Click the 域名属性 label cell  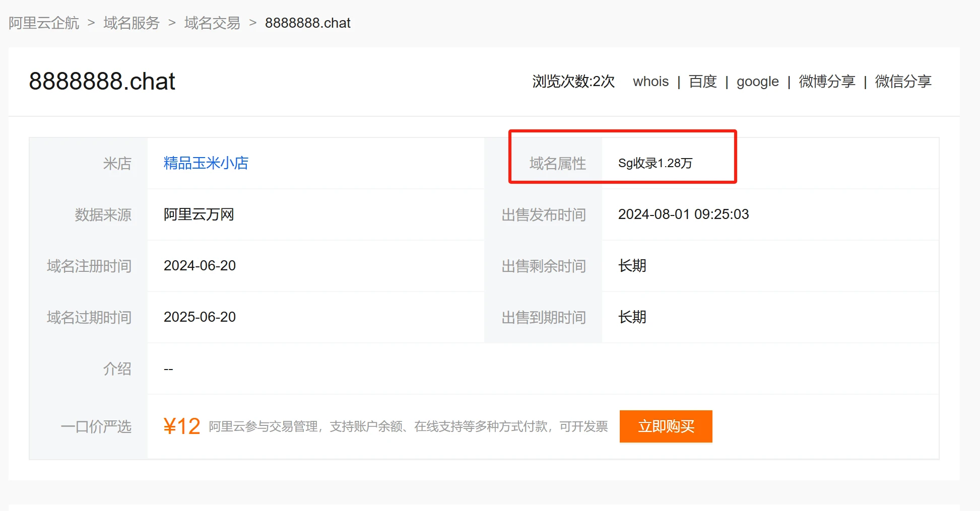(x=557, y=163)
